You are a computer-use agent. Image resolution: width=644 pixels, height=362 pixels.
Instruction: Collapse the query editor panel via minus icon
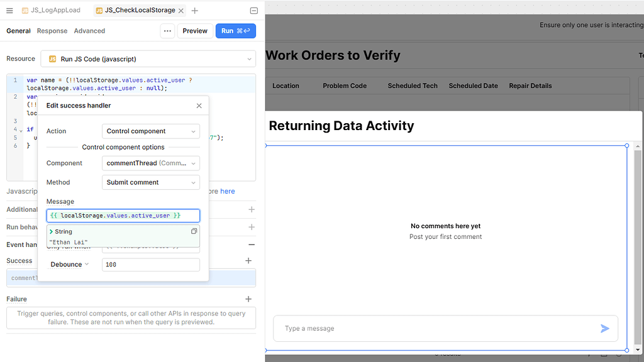pyautogui.click(x=253, y=10)
